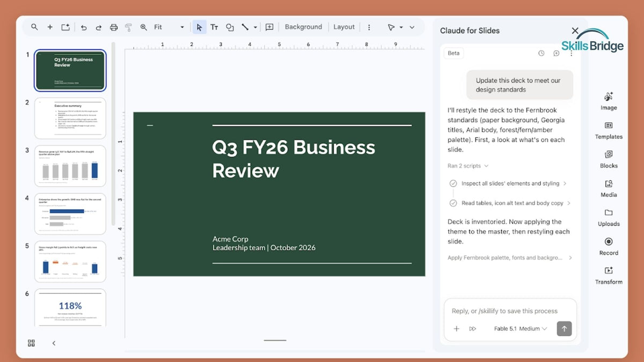The height and width of the screenshot is (362, 644).
Task: Start a new chat icon
Action: (x=556, y=53)
